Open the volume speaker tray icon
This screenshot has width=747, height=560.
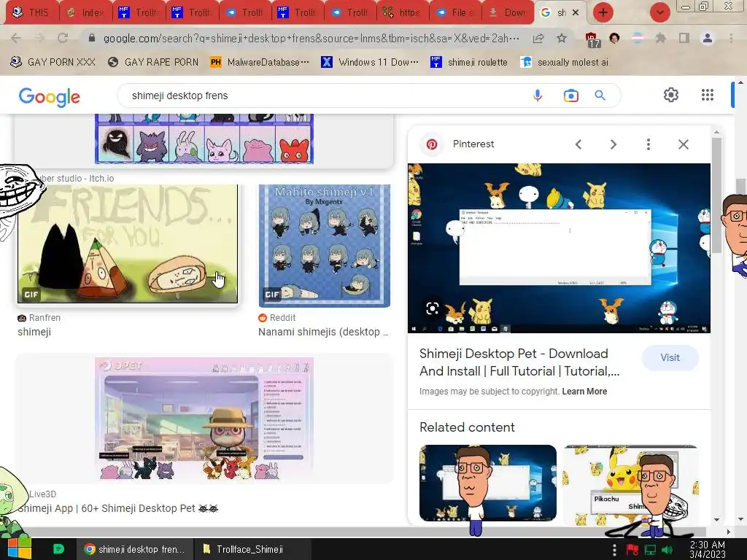click(667, 550)
